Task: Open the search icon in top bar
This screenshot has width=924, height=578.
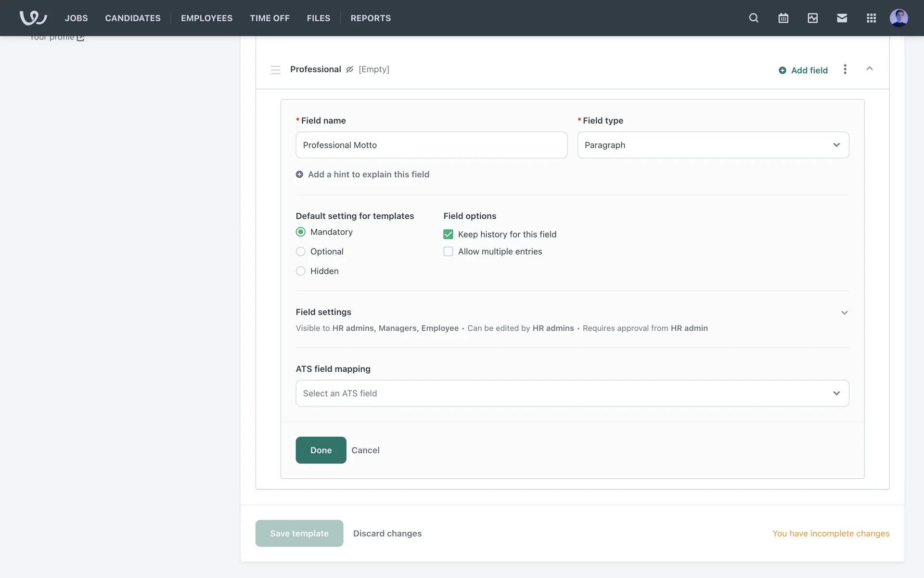Action: tap(754, 18)
